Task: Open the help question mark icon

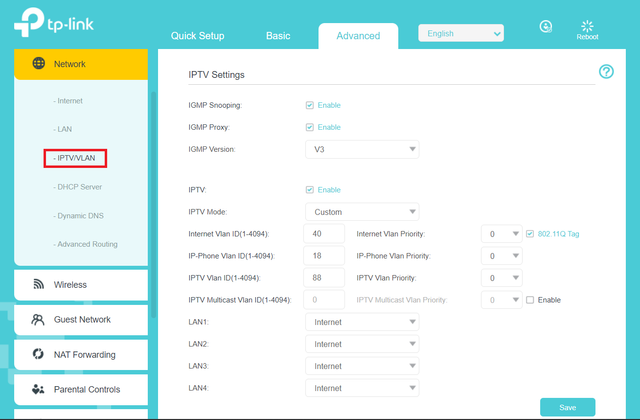Action: (606, 72)
